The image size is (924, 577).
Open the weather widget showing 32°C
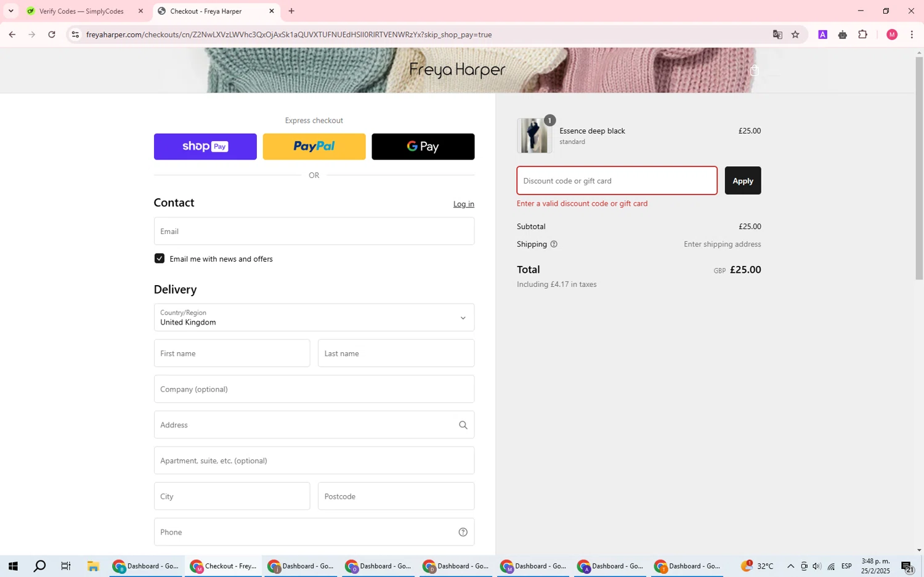(x=757, y=566)
